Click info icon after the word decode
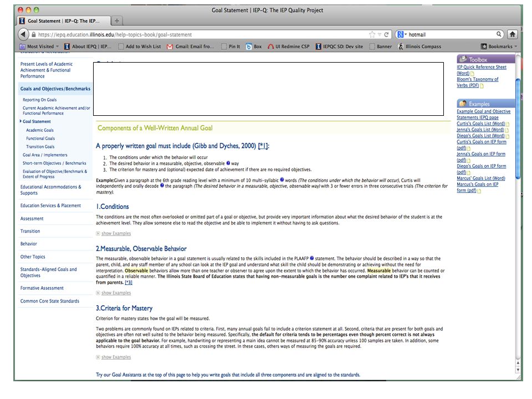The height and width of the screenshot is (399, 532). point(162,186)
